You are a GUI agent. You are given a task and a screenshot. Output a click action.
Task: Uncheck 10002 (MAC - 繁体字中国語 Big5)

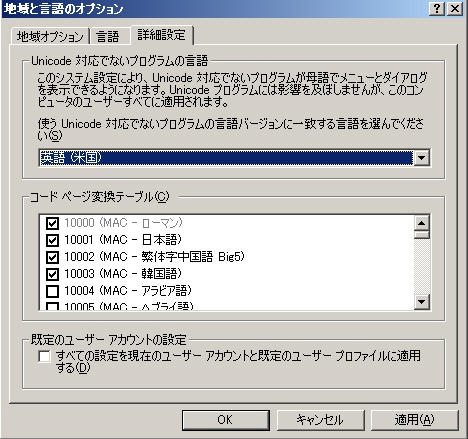point(52,257)
